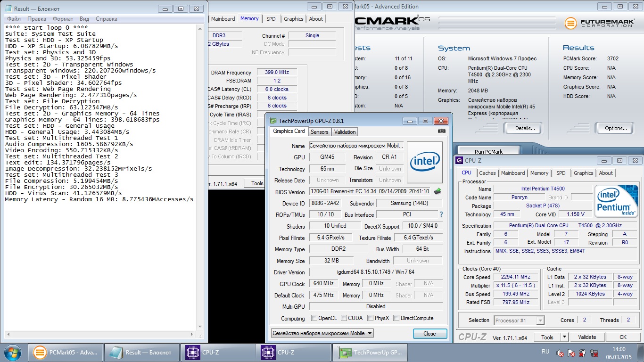Open the Caches tab in CPU-Z processor window

[487, 173]
